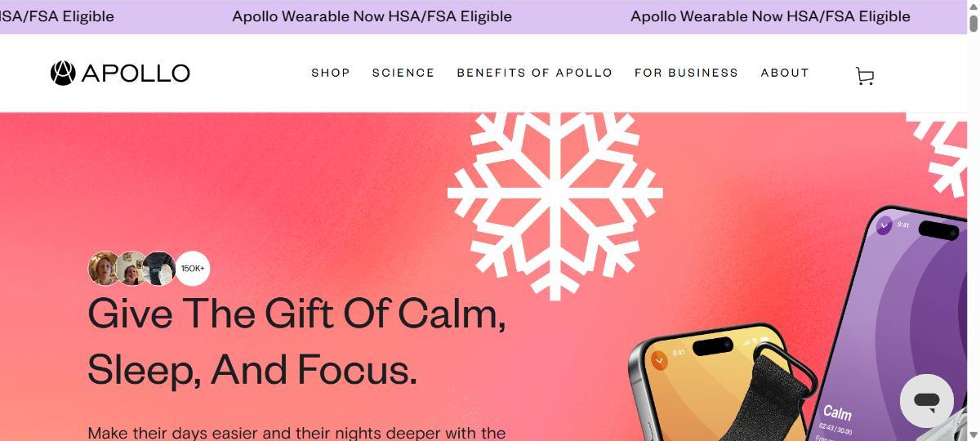This screenshot has width=980, height=441.
Task: Click the third customer avatar photo
Action: pyautogui.click(x=159, y=269)
